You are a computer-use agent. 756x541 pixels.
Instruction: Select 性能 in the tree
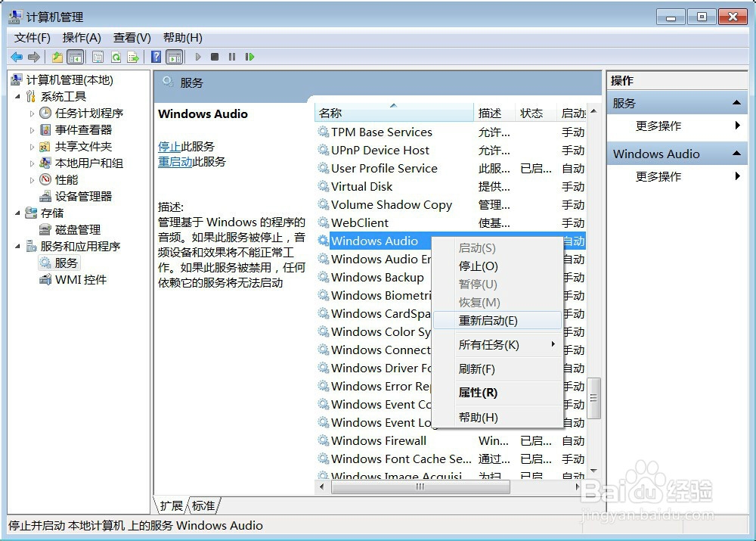pyautogui.click(x=67, y=180)
